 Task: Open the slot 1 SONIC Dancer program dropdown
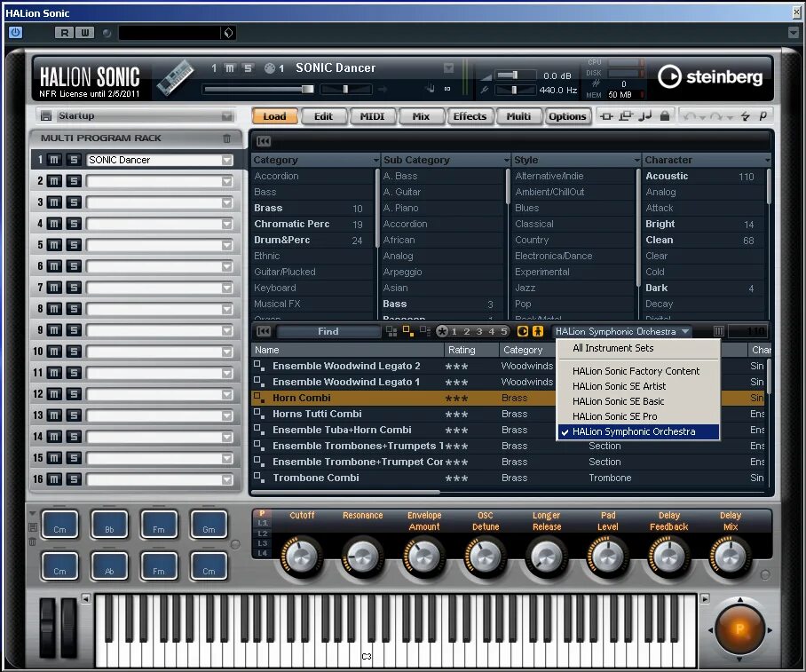click(x=226, y=161)
